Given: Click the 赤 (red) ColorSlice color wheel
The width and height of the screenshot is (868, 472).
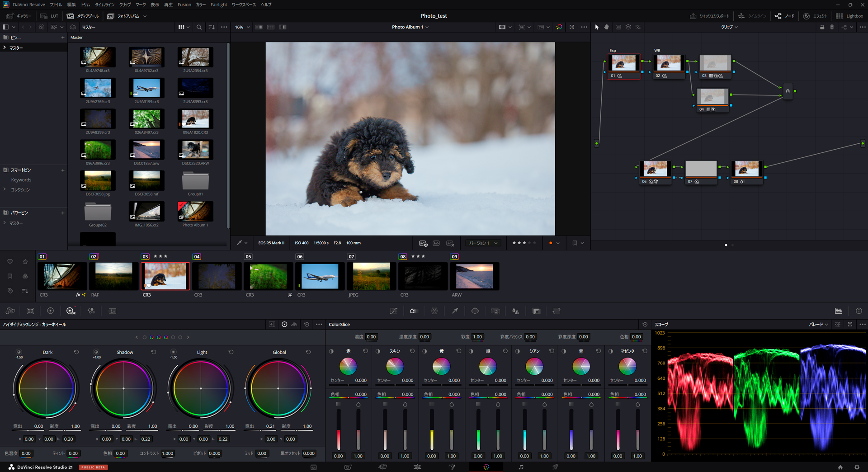Looking at the screenshot, I should (348, 366).
